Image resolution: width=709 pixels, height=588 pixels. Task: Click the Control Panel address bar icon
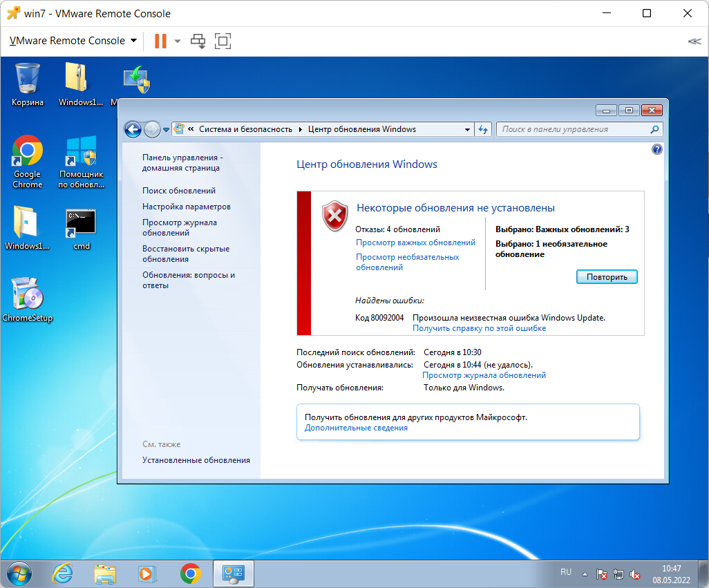[x=179, y=129]
